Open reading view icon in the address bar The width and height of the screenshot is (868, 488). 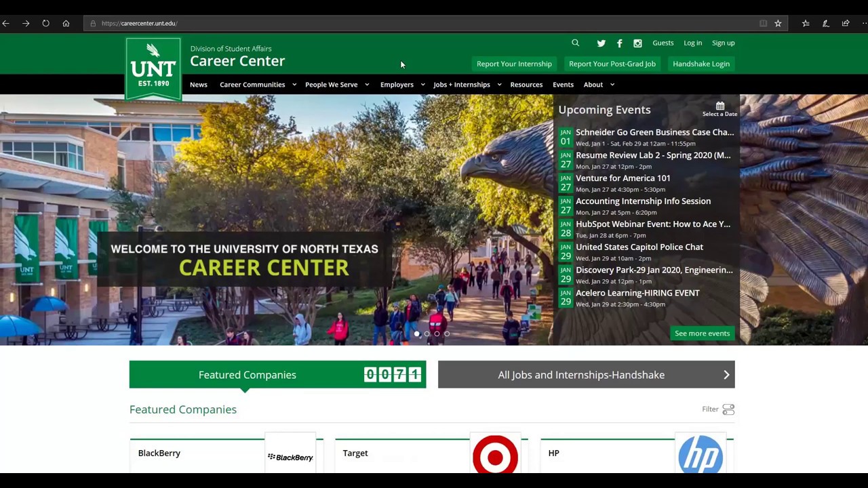pyautogui.click(x=763, y=23)
